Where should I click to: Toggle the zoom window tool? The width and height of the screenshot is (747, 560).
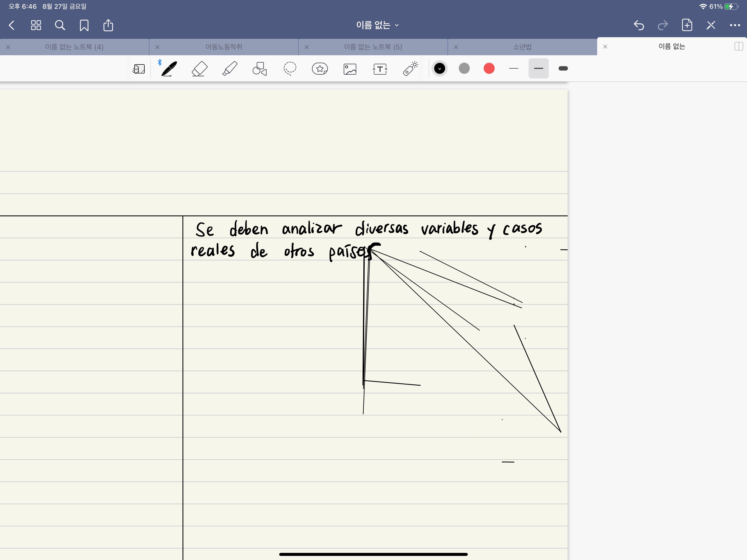coord(139,69)
